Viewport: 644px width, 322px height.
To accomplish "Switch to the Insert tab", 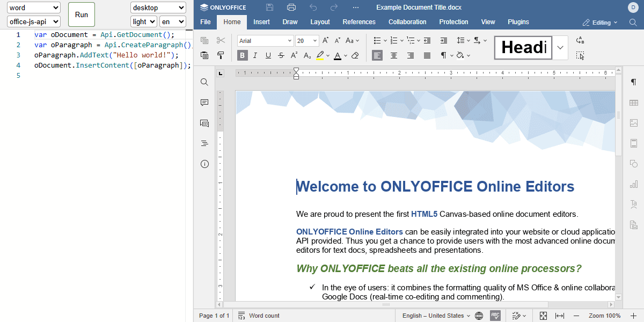I will coord(262,22).
